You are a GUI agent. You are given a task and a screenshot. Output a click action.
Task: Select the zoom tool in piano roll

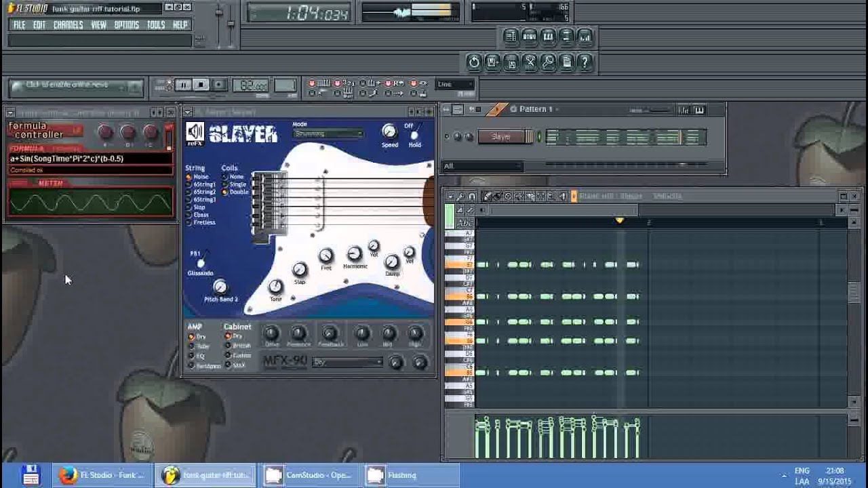tap(552, 197)
